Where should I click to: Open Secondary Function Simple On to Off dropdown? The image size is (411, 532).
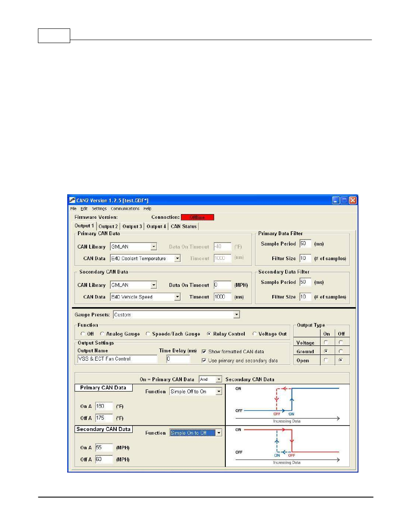click(219, 433)
